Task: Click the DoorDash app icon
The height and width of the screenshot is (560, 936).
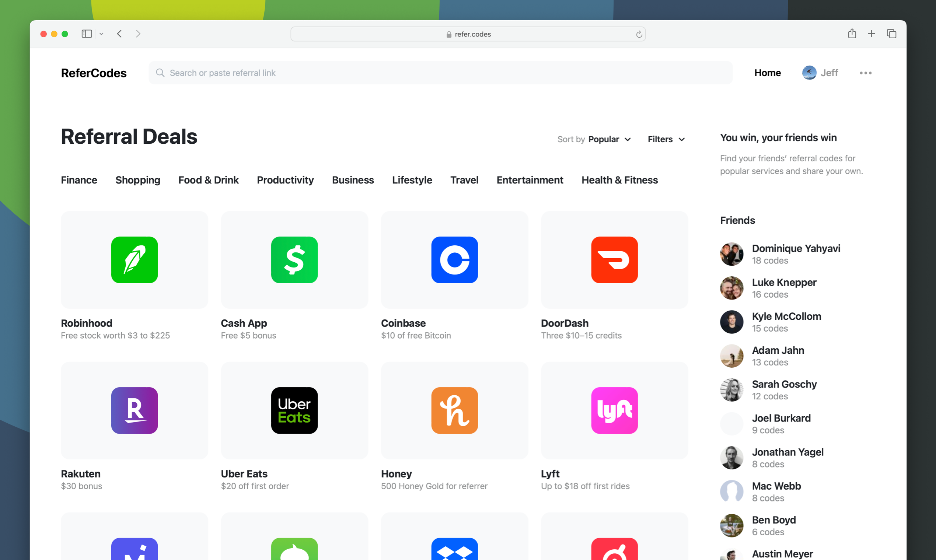Action: (x=615, y=259)
